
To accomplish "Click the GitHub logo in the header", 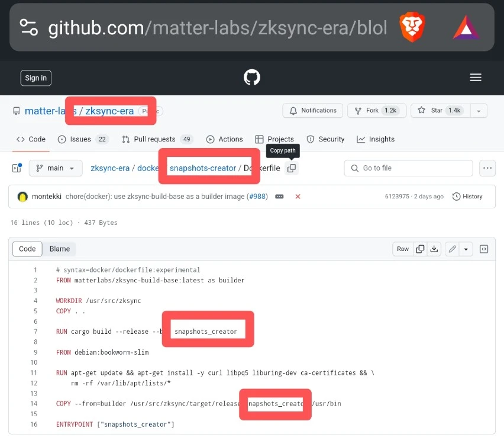I will point(252,78).
